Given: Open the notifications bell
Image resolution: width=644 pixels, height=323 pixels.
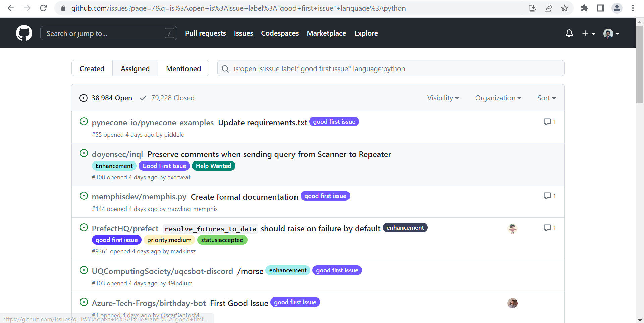Looking at the screenshot, I should click(x=569, y=33).
